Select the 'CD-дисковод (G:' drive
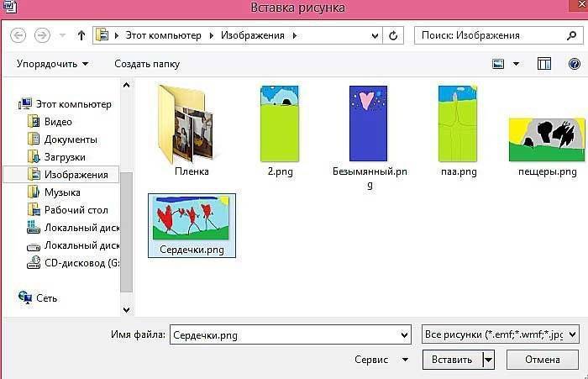Screen dimensions: 588x379 [x=73, y=263]
